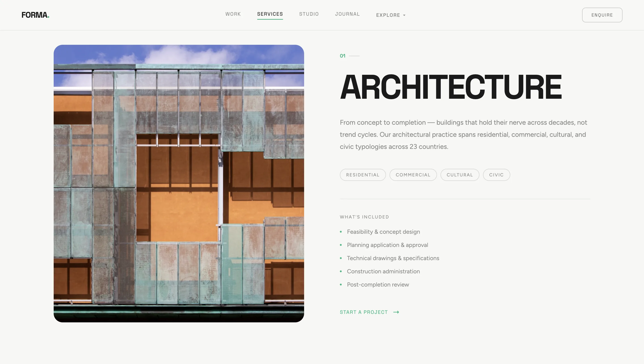The image size is (644, 364).
Task: Open the EXPLORE dropdown chevron
Action: pyautogui.click(x=404, y=15)
